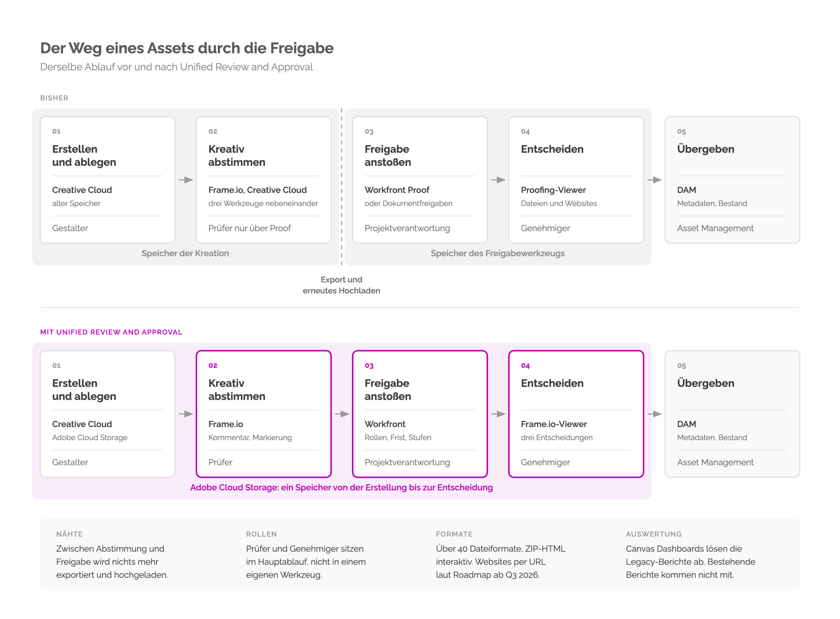
Task: Click the "Frame.io-Viewer" tool label
Action: 554,424
